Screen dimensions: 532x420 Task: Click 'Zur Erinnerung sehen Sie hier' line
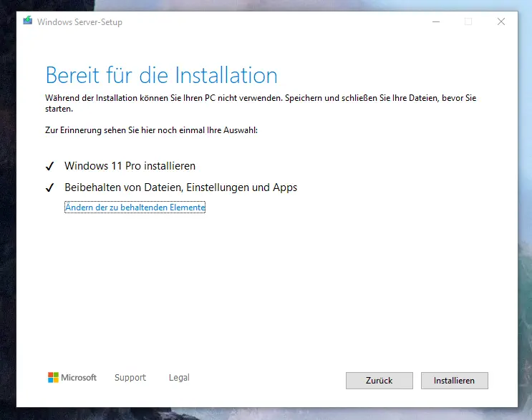151,130
